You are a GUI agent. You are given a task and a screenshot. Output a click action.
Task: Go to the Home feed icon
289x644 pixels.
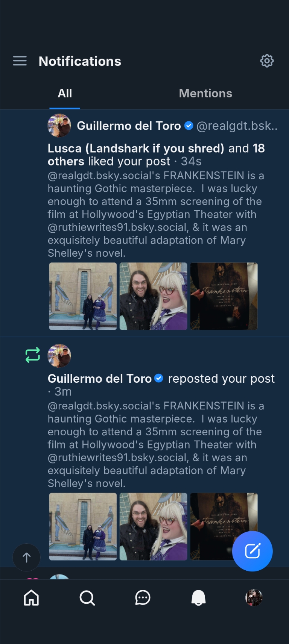coord(31,597)
